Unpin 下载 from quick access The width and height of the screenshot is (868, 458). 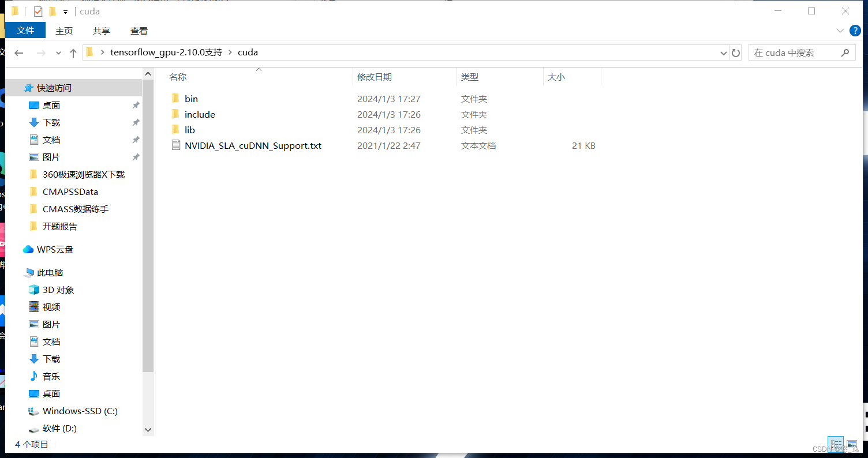[135, 122]
